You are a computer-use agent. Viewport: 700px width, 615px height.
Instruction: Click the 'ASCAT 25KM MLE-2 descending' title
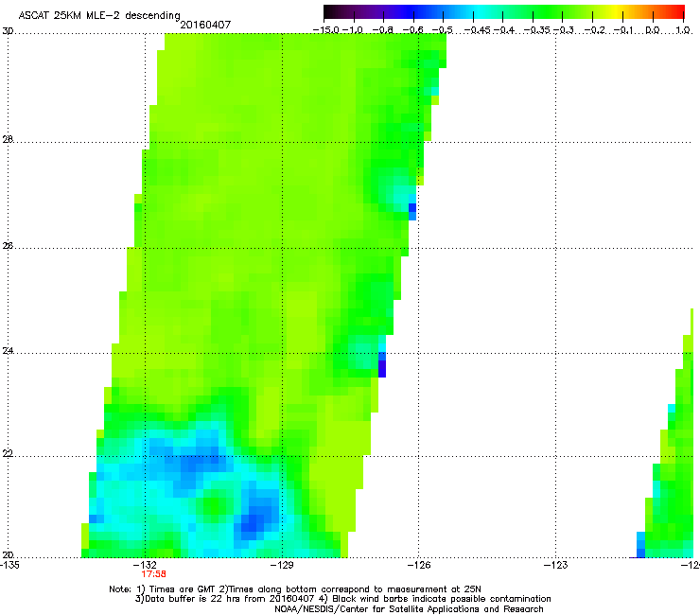point(99,15)
